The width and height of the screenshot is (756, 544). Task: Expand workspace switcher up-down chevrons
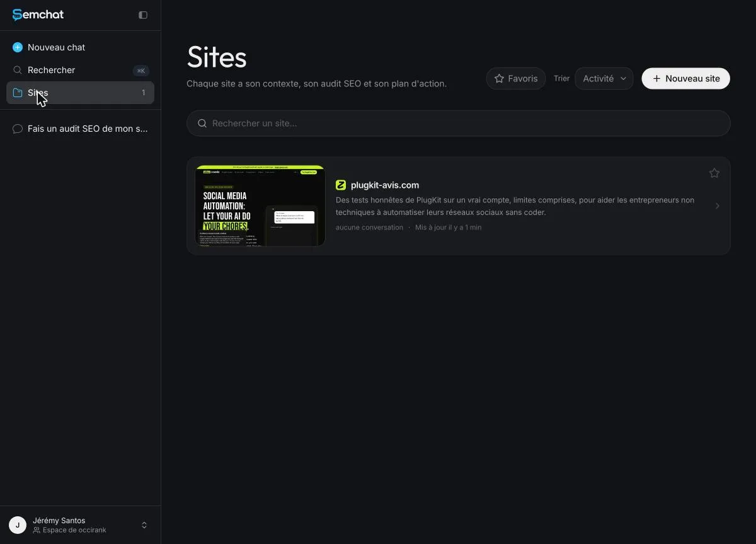tap(144, 525)
